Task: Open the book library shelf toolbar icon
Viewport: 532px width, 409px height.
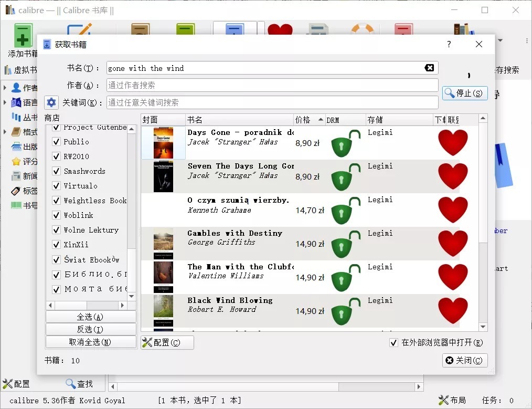Action: click(x=463, y=29)
